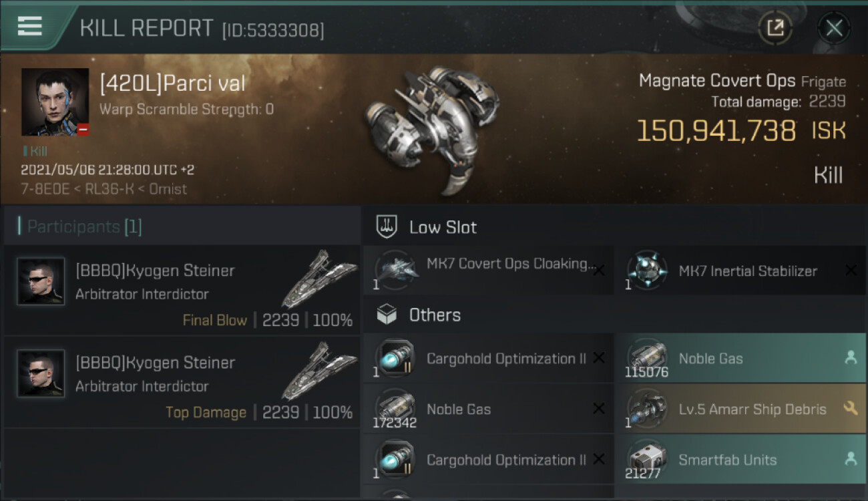Click the Magnate Covert Ops ship image
This screenshot has width=868, height=501.
point(431,130)
